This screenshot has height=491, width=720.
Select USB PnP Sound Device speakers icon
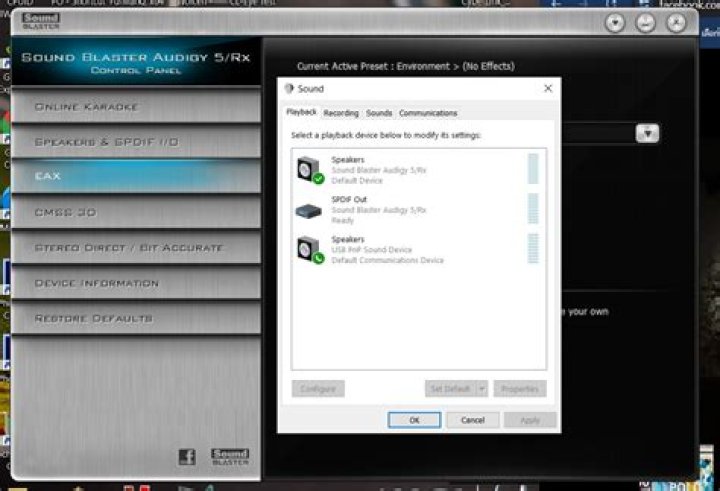click(310, 250)
